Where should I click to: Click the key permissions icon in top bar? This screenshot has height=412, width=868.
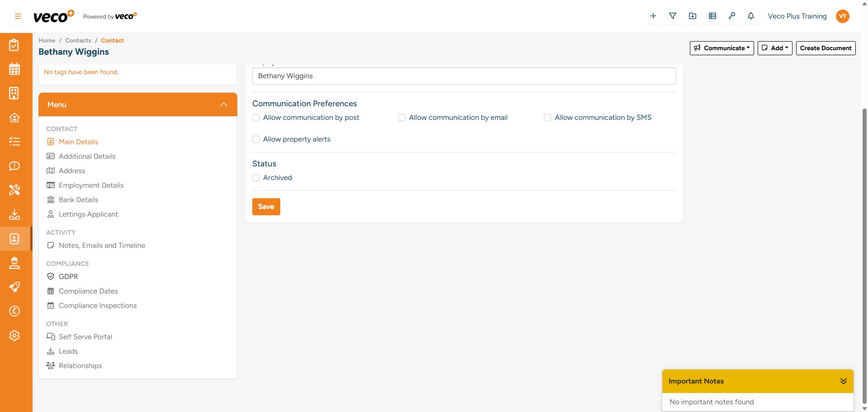point(732,16)
